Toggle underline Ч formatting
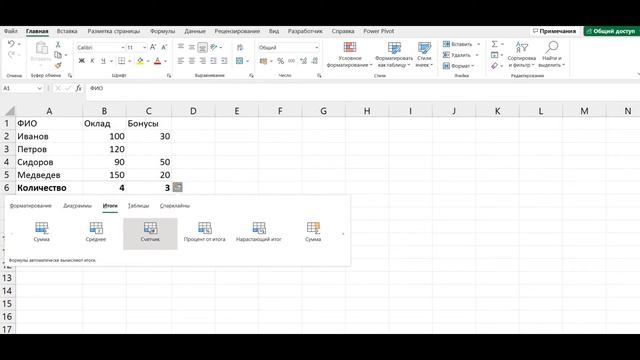This screenshot has width=640, height=360. coord(103,61)
